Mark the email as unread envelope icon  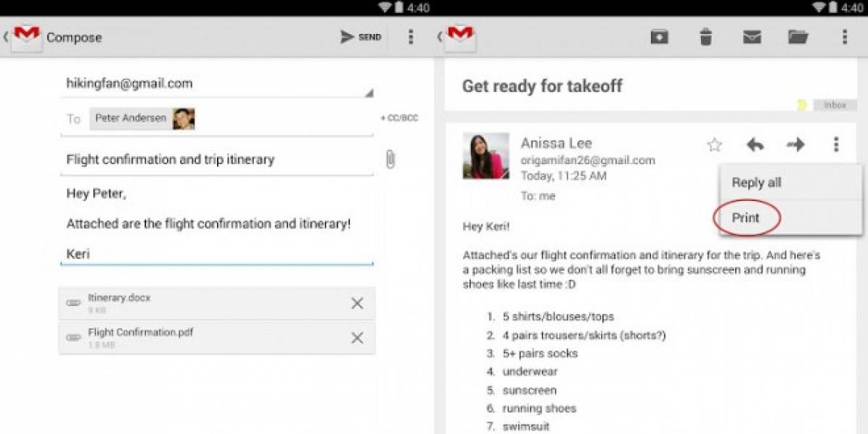pyautogui.click(x=752, y=37)
